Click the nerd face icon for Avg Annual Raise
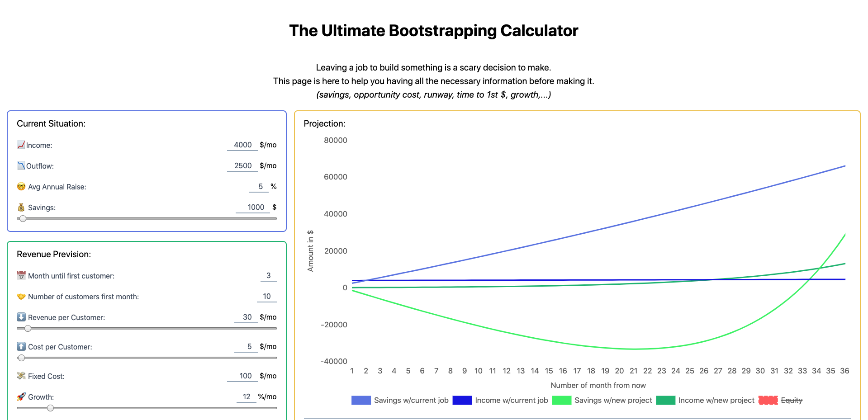 coord(21,186)
